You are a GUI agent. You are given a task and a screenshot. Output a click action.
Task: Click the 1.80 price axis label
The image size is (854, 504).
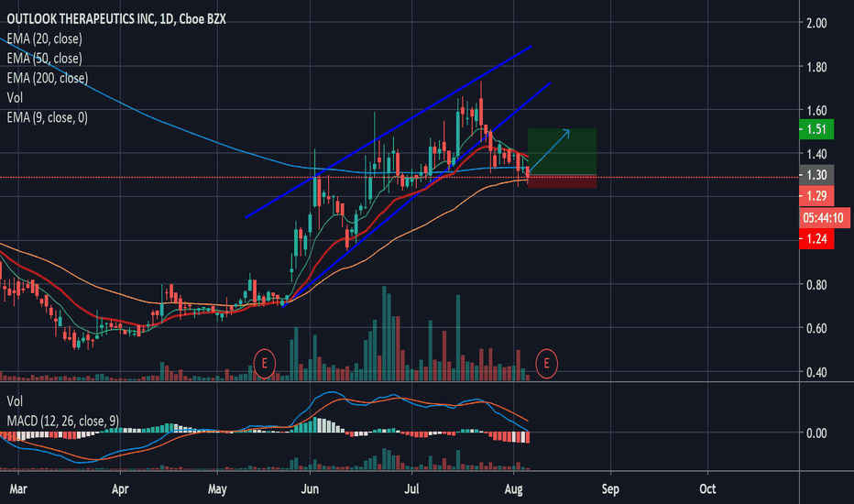pos(816,67)
